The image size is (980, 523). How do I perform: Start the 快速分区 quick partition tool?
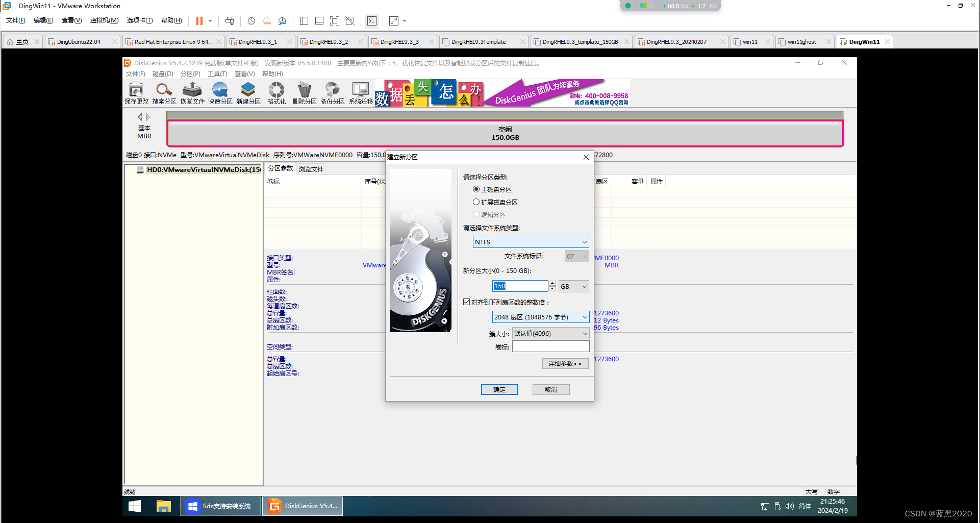click(x=220, y=93)
